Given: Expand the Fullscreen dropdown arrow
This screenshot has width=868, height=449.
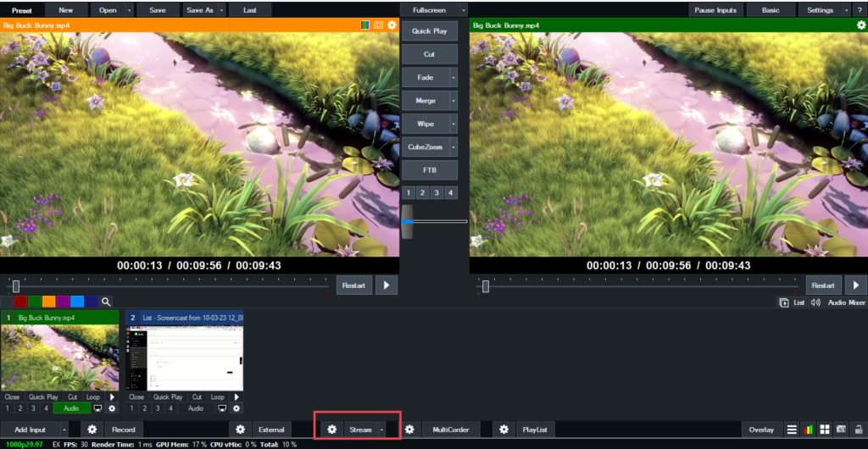Looking at the screenshot, I should pos(464,10).
